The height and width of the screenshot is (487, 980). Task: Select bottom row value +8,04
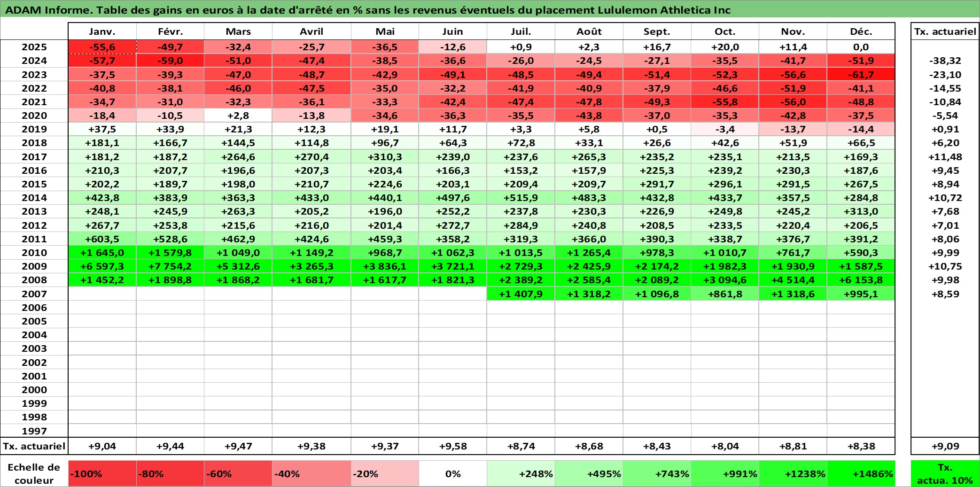(x=725, y=446)
